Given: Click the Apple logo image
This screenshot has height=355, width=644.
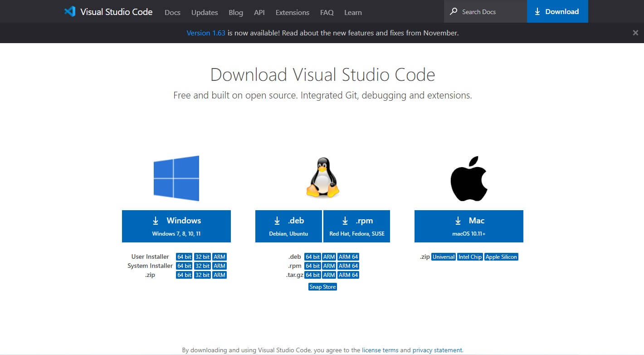Looking at the screenshot, I should (x=468, y=178).
